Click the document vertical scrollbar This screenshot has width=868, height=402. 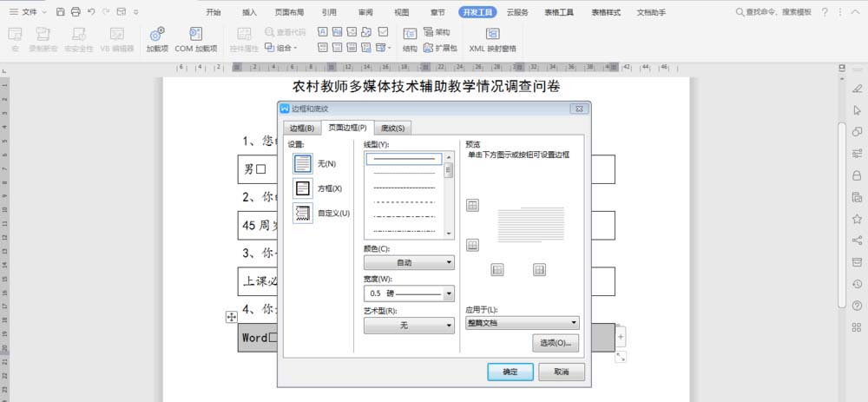[x=842, y=215]
